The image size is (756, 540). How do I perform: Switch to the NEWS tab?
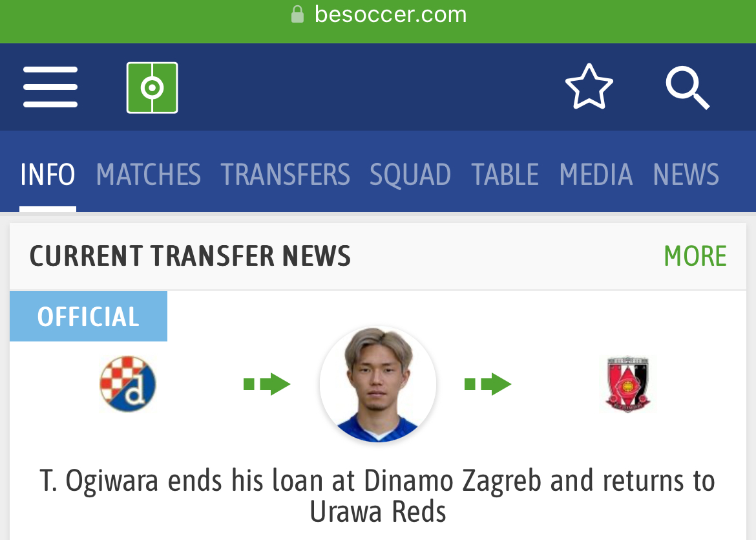(x=686, y=174)
